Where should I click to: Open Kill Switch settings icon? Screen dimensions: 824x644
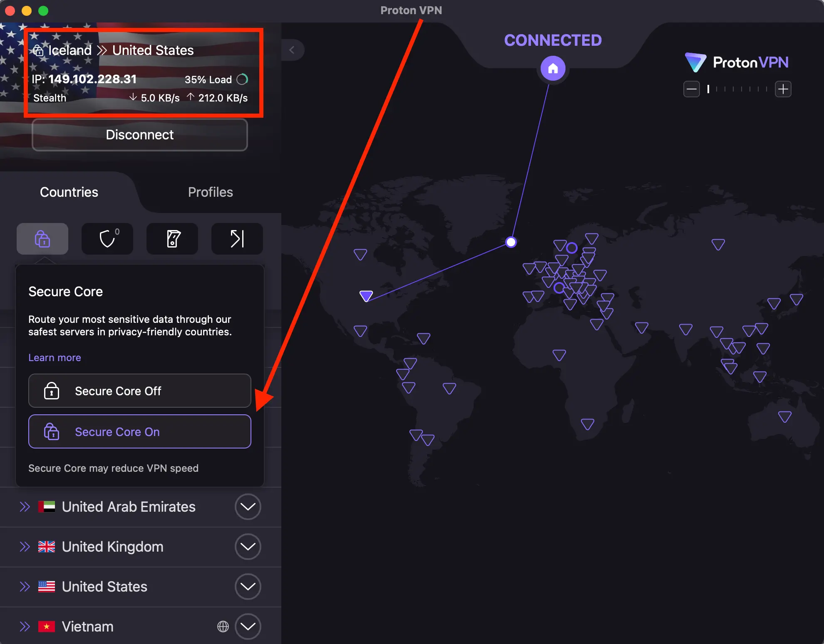click(x=172, y=239)
